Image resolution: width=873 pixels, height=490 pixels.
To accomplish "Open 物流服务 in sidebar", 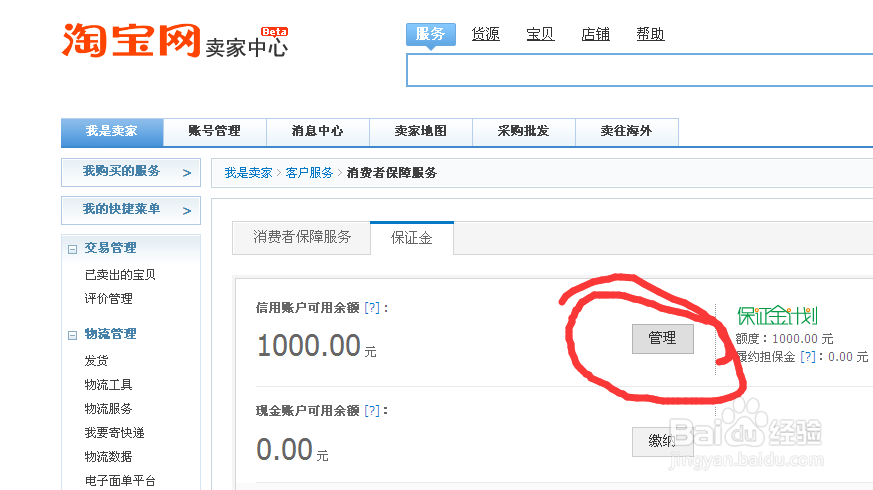I will 108,409.
